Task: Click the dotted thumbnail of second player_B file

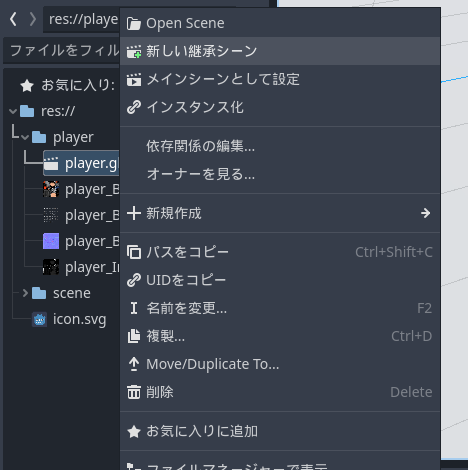Action: (51, 215)
